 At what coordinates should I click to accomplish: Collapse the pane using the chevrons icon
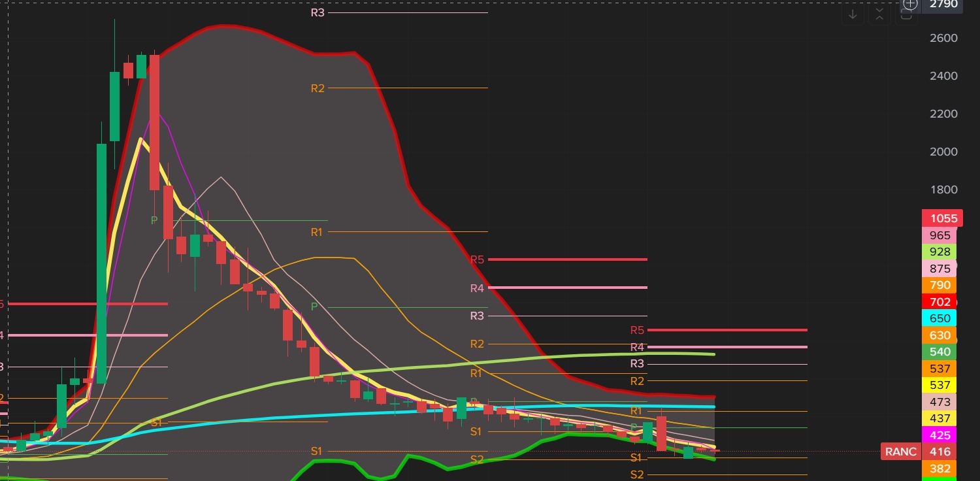[879, 14]
